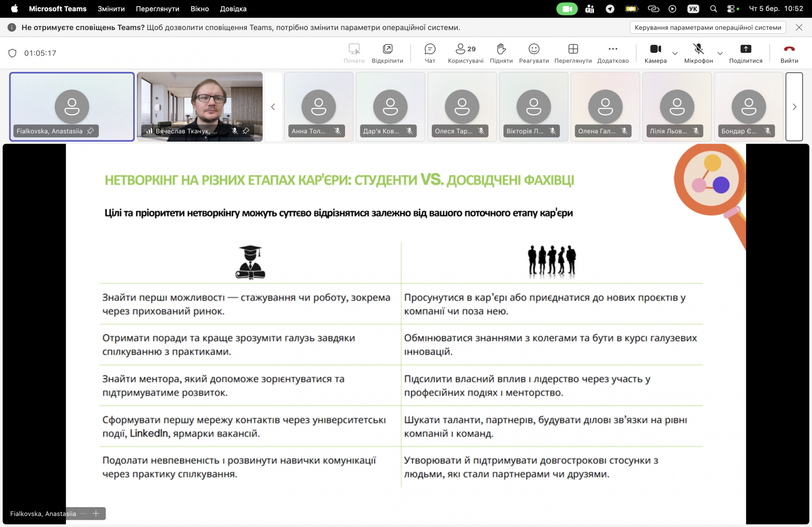Leave the meeting with Вийти button
The image size is (812, 527).
[789, 53]
